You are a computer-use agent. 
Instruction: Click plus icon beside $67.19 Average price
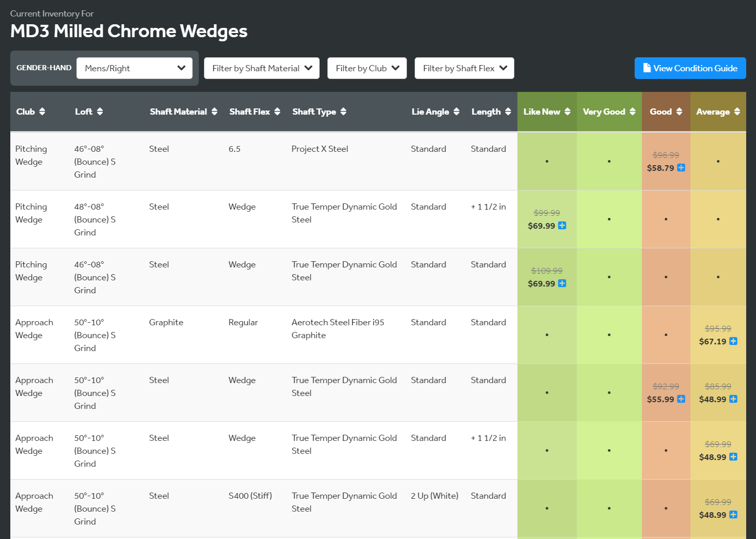pyautogui.click(x=733, y=341)
